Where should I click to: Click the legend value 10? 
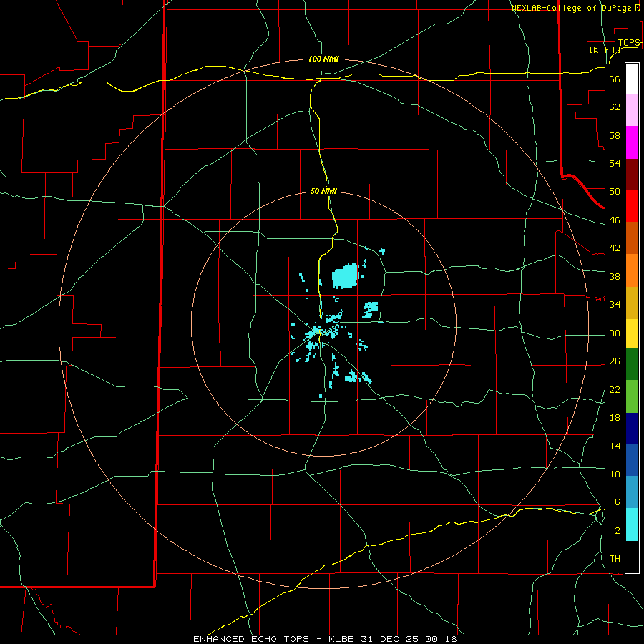coord(615,474)
